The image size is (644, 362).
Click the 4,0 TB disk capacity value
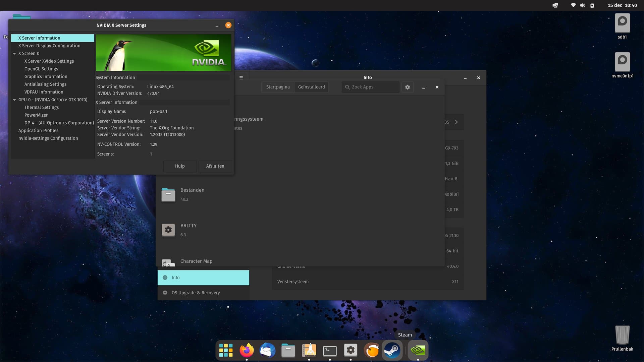point(452,209)
